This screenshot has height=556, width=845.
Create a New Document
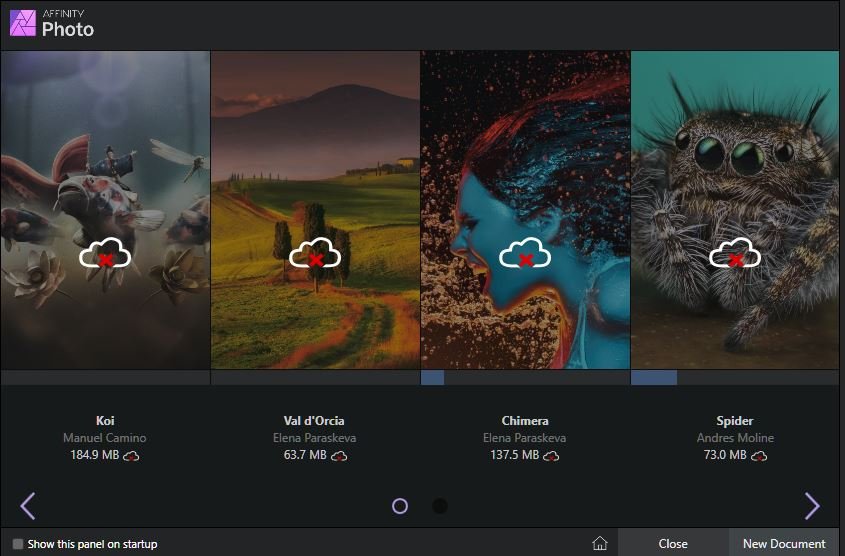[784, 543]
